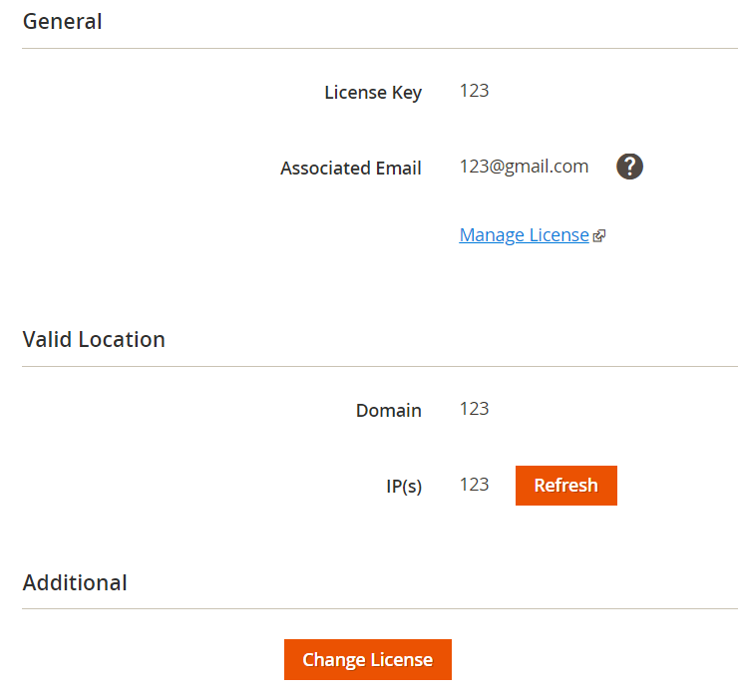Open the Manage License link
The image size is (738, 700).
click(x=524, y=235)
